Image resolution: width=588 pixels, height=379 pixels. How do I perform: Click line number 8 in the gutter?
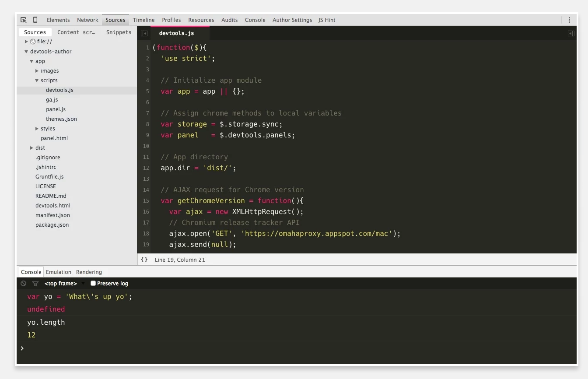pos(147,124)
